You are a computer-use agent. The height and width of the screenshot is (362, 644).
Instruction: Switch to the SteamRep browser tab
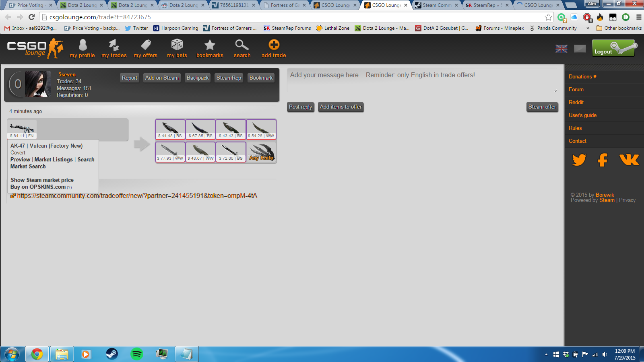(484, 5)
